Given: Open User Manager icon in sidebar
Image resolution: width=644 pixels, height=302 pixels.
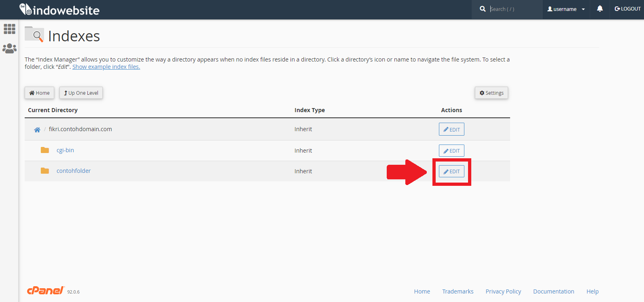Looking at the screenshot, I should (x=9, y=49).
